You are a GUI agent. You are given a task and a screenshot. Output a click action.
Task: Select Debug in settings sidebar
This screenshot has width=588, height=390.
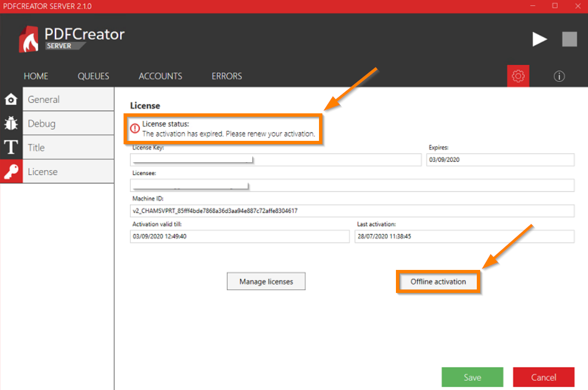[x=69, y=123]
